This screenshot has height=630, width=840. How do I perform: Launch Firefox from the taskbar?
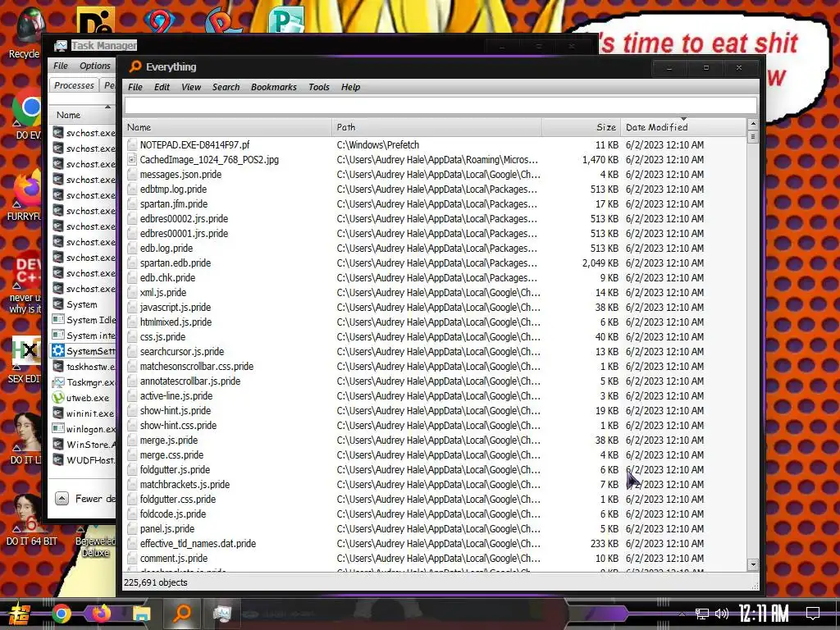click(x=101, y=613)
